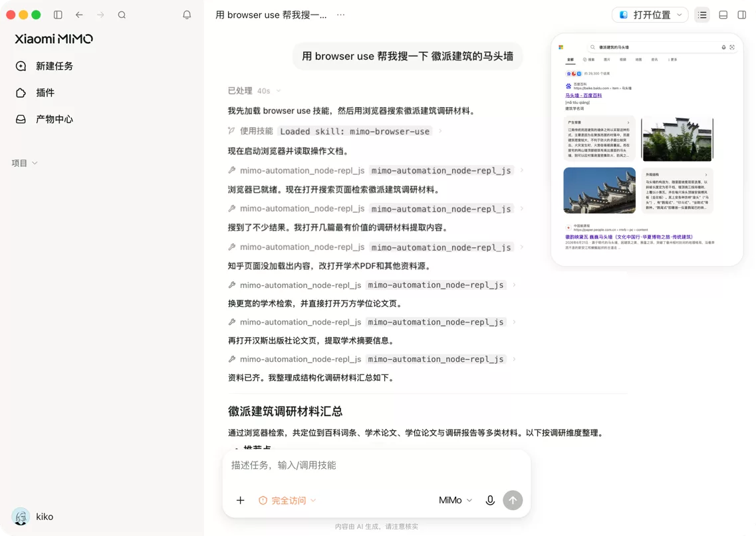Click the 徽派建筑调研材料汇总 heading
756x536 pixels.
[x=285, y=411]
